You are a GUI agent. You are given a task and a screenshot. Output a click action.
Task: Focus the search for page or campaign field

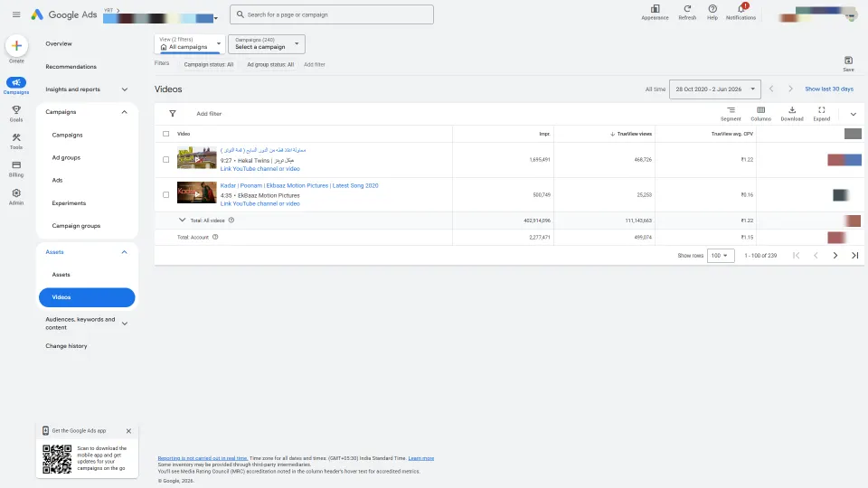coord(332,14)
